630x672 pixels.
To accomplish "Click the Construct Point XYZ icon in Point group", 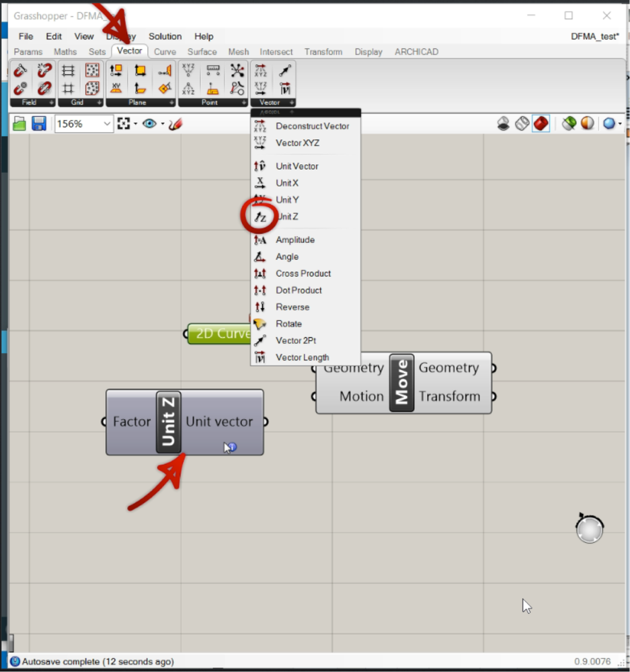I will [x=188, y=70].
